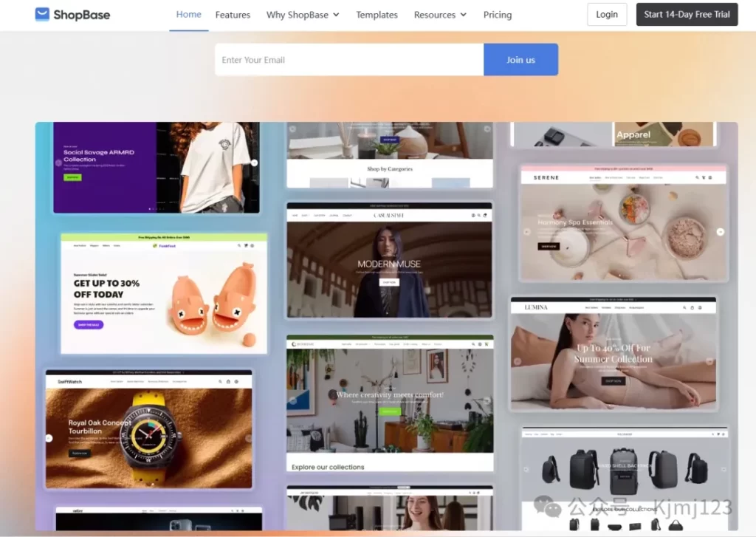Click the Login button
Viewport: 756px width, 537px height.
[607, 15]
